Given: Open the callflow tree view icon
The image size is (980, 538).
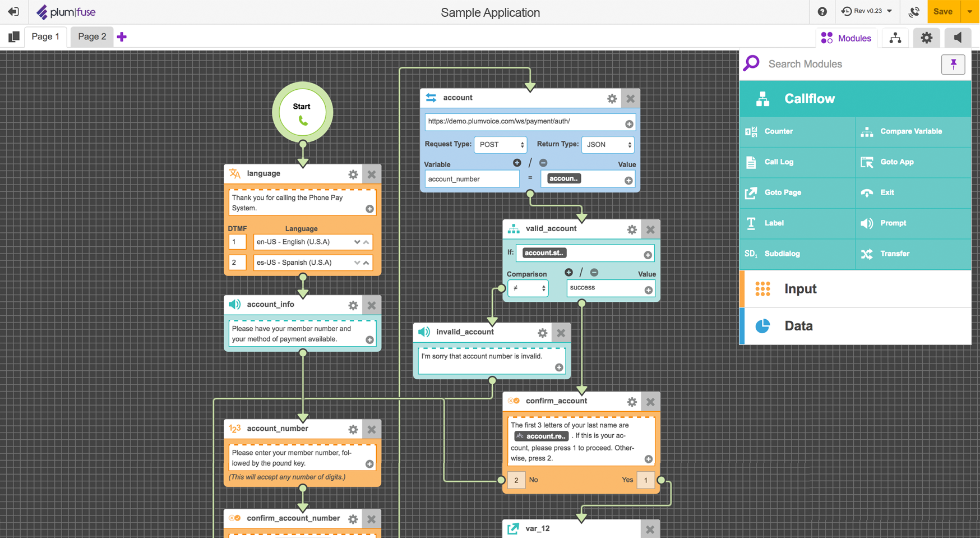Looking at the screenshot, I should pos(895,38).
